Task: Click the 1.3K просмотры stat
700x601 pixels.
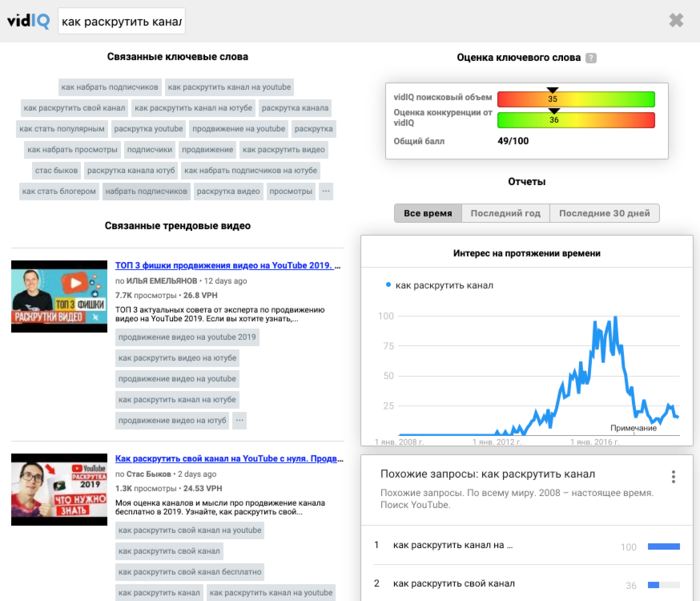Action: point(146,489)
